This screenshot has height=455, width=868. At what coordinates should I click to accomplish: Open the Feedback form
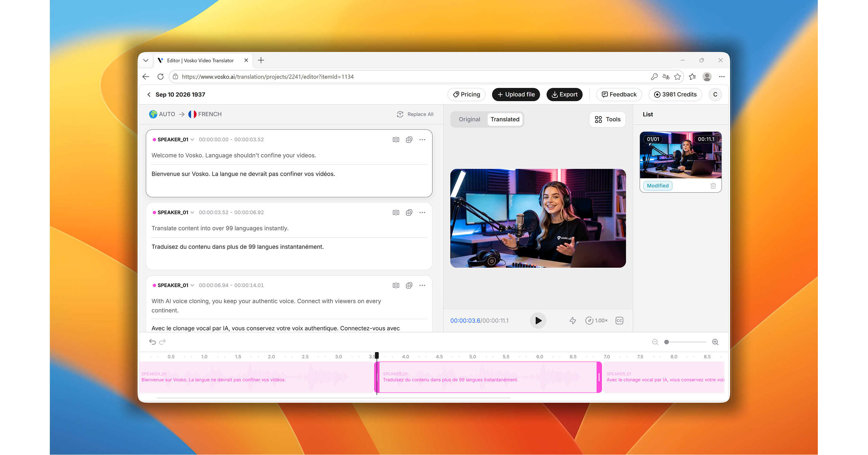click(619, 95)
